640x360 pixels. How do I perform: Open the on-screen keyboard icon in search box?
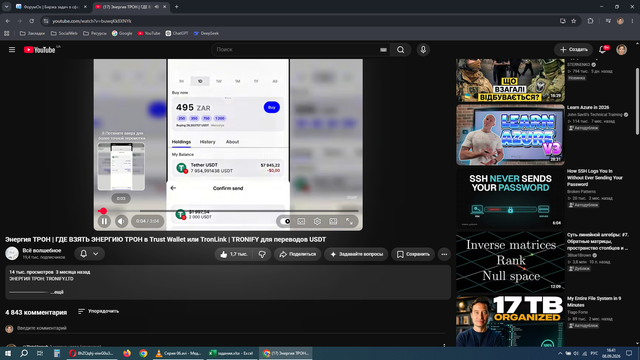pyautogui.click(x=383, y=50)
